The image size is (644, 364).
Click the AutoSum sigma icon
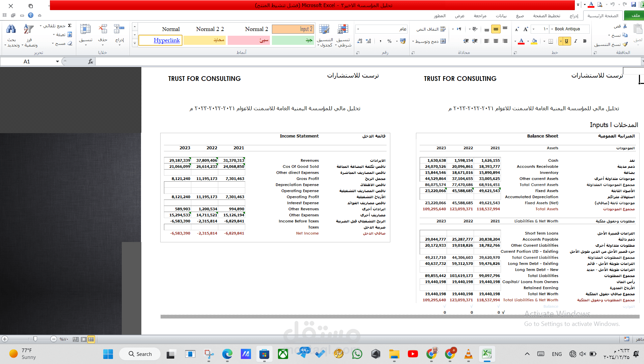(x=70, y=26)
